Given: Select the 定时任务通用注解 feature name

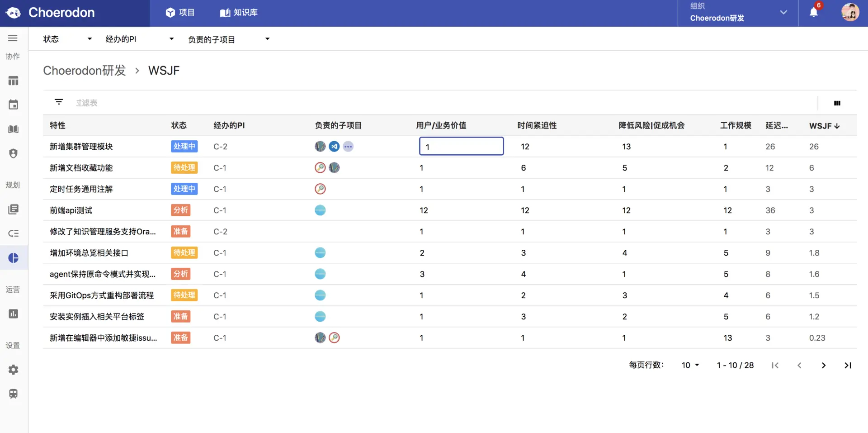Looking at the screenshot, I should (81, 189).
